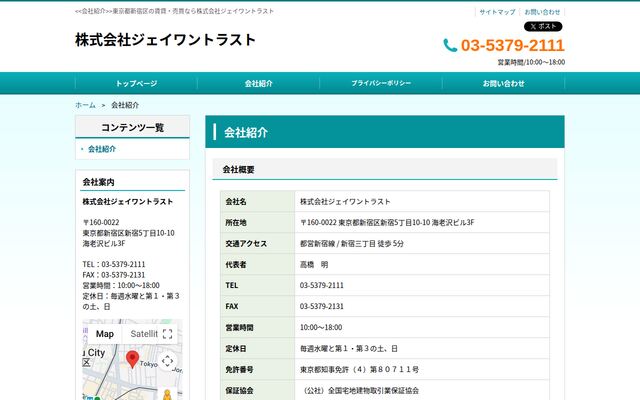Open トップページ in navigation bar
The width and height of the screenshot is (640, 400).
coord(136,83)
